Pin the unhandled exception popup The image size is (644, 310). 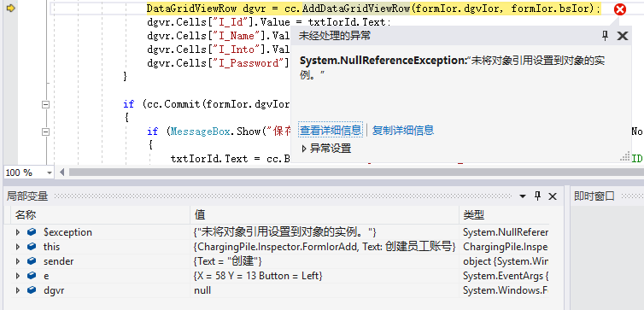click(x=605, y=36)
